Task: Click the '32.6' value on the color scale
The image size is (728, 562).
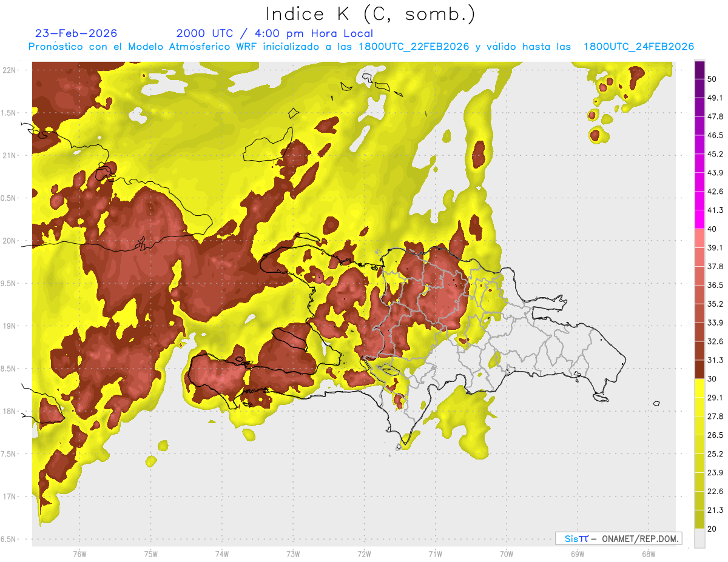Action: (715, 341)
